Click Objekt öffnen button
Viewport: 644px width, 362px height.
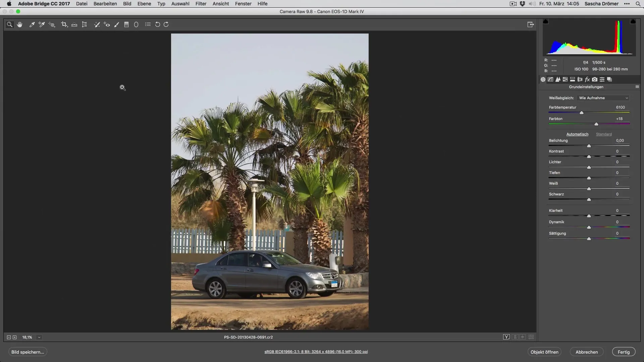[544, 352]
